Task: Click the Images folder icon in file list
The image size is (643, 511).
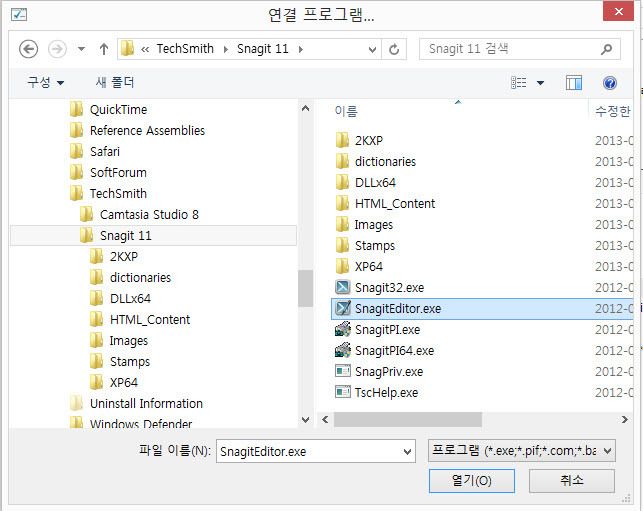Action: click(x=342, y=224)
